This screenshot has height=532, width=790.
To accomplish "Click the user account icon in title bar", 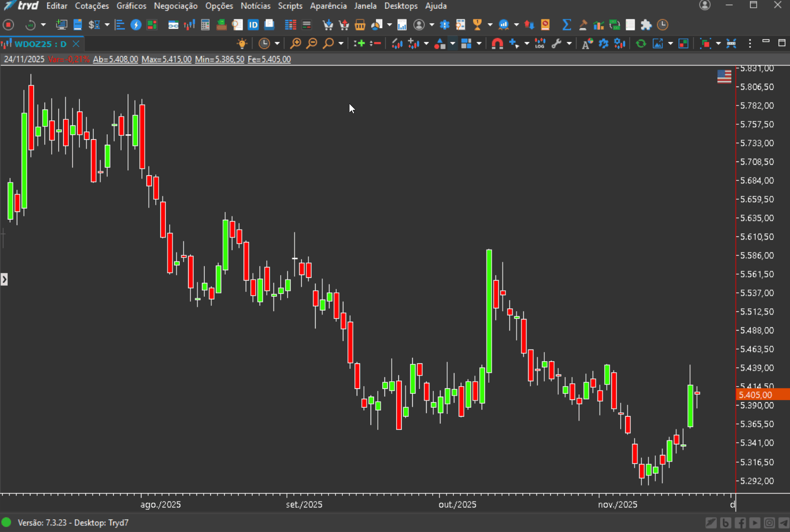I will pyautogui.click(x=705, y=5).
